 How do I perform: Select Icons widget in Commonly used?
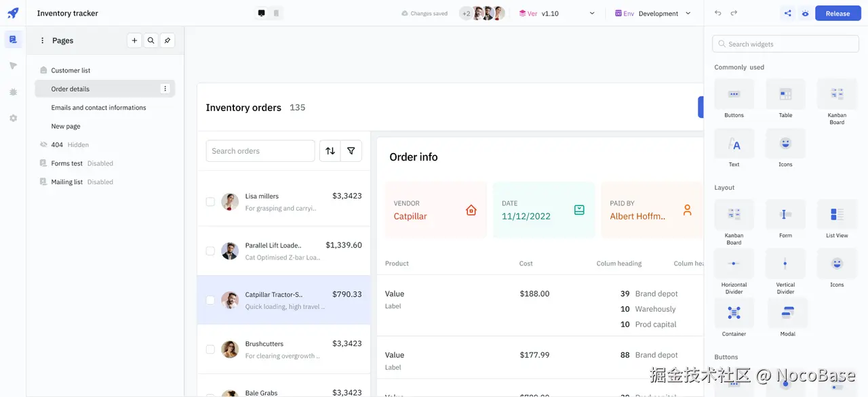click(x=785, y=148)
